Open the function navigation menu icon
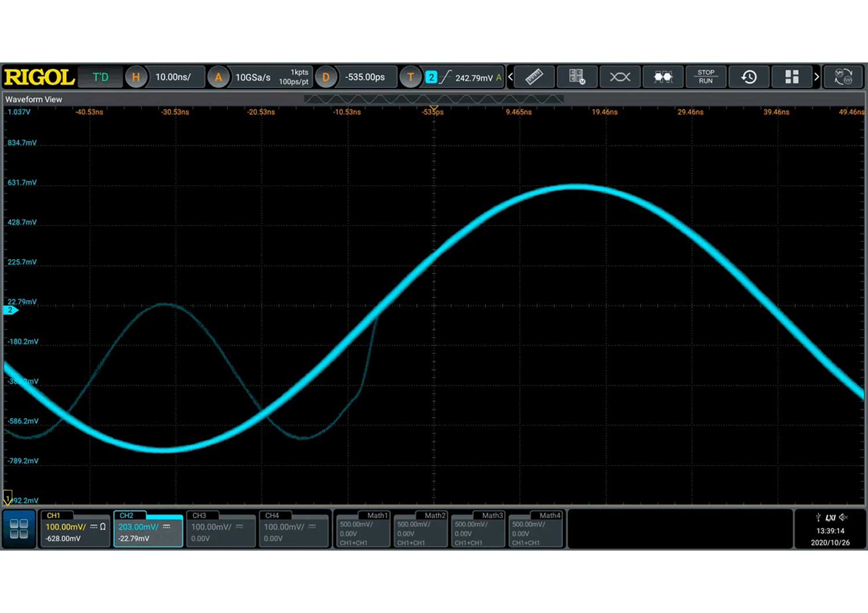Screen dimensions: 868x613 tap(19, 529)
